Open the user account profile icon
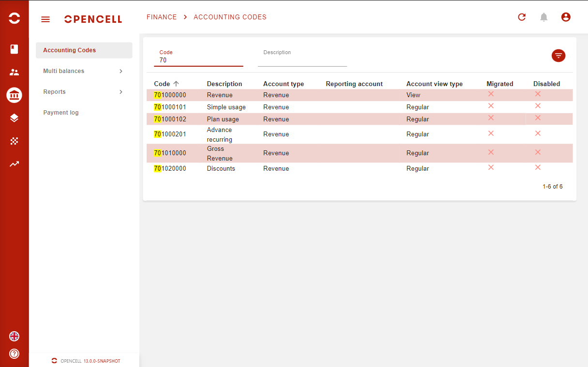 [x=566, y=17]
